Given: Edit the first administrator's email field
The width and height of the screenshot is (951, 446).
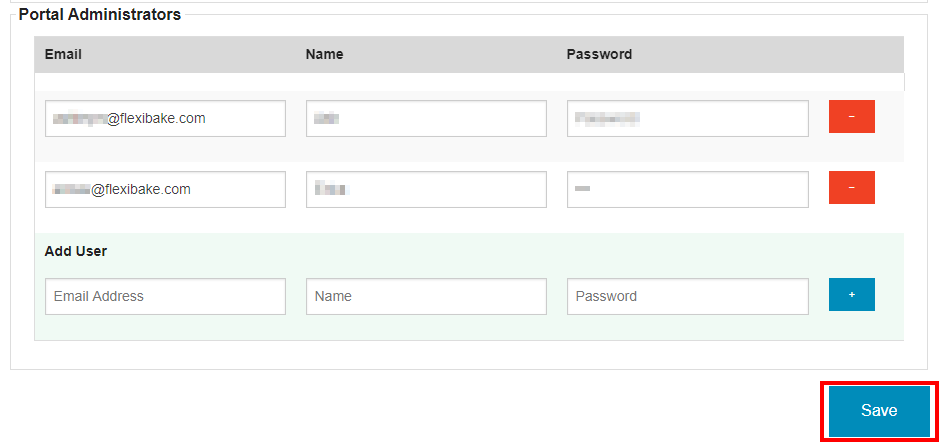Looking at the screenshot, I should pos(166,118).
